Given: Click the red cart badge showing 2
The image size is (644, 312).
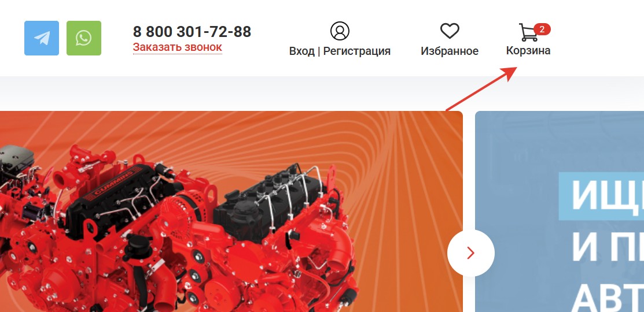Looking at the screenshot, I should (542, 29).
